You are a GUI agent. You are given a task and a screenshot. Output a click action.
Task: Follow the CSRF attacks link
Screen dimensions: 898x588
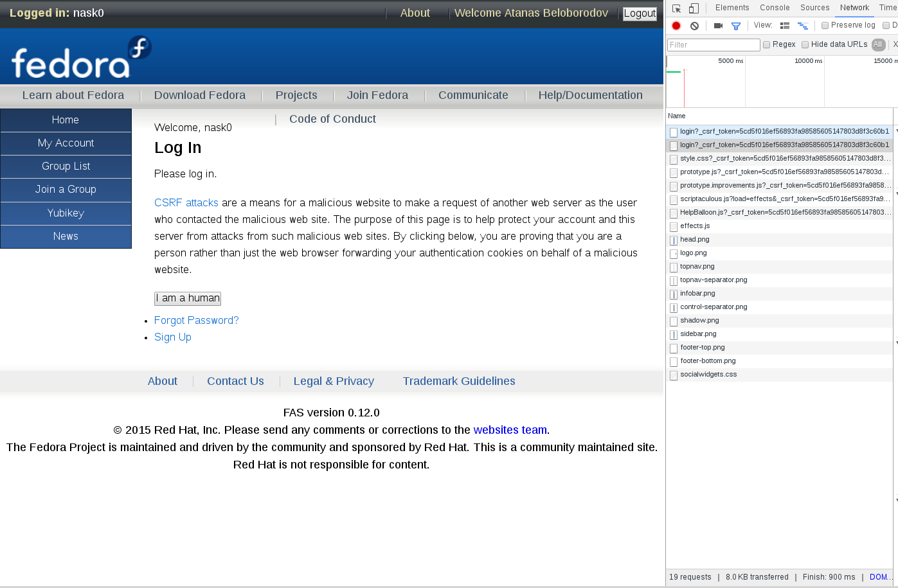pyautogui.click(x=186, y=202)
